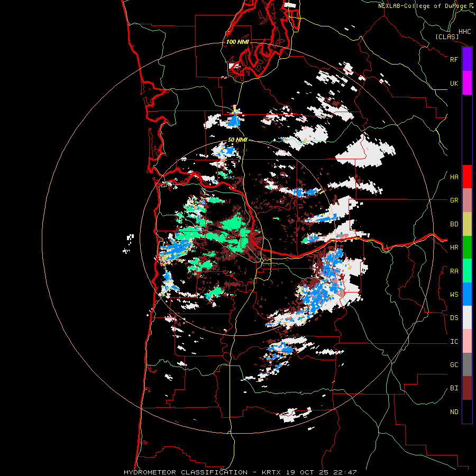Click the KRTX radar site identifier

click(271, 472)
